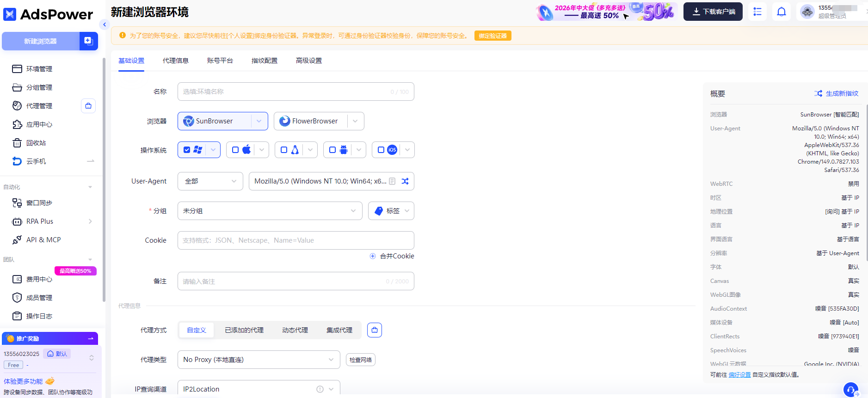Screen dimensions: 868x398
Task: Check the iOS operating system checkbox
Action: click(x=381, y=150)
